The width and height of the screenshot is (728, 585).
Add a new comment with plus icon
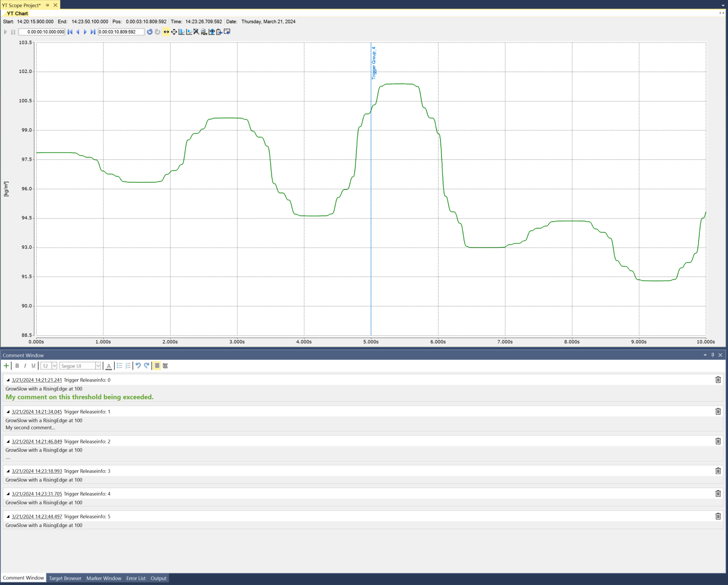point(6,366)
